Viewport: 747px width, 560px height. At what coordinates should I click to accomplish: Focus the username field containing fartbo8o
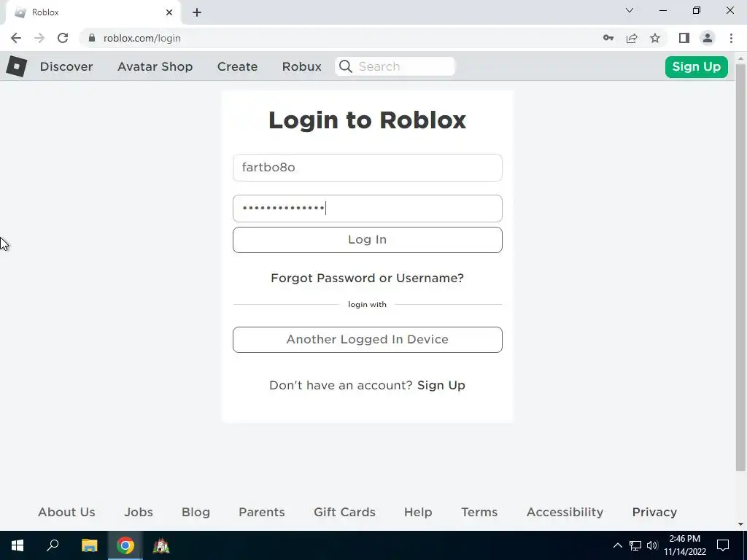pos(368,168)
